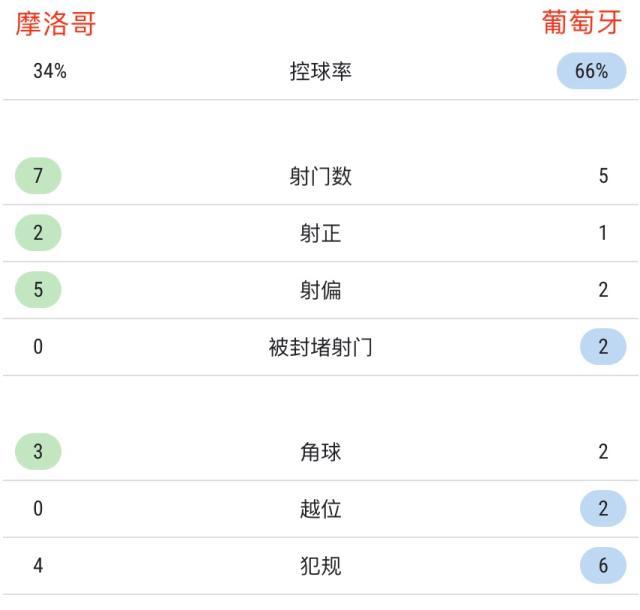640x610 pixels.
Task: Select the 角球 stat label
Action: click(320, 452)
